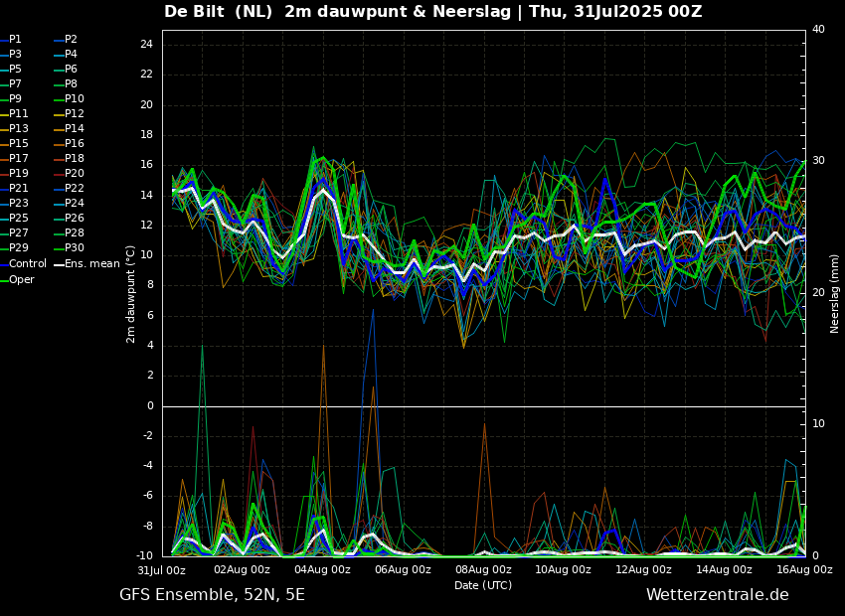Click the P6 legend label
Screen dimensions: 845x616
click(72, 69)
